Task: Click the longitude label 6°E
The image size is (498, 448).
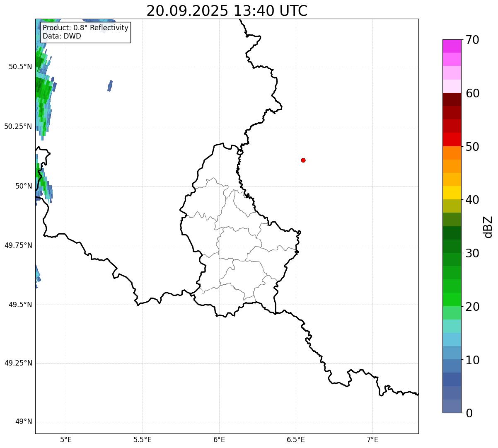Action: point(220,439)
